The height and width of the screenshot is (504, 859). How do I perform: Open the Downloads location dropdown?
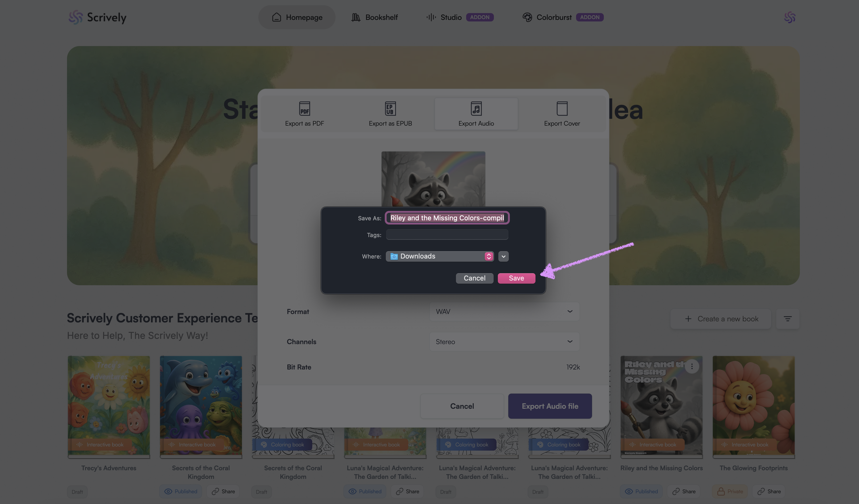(439, 256)
